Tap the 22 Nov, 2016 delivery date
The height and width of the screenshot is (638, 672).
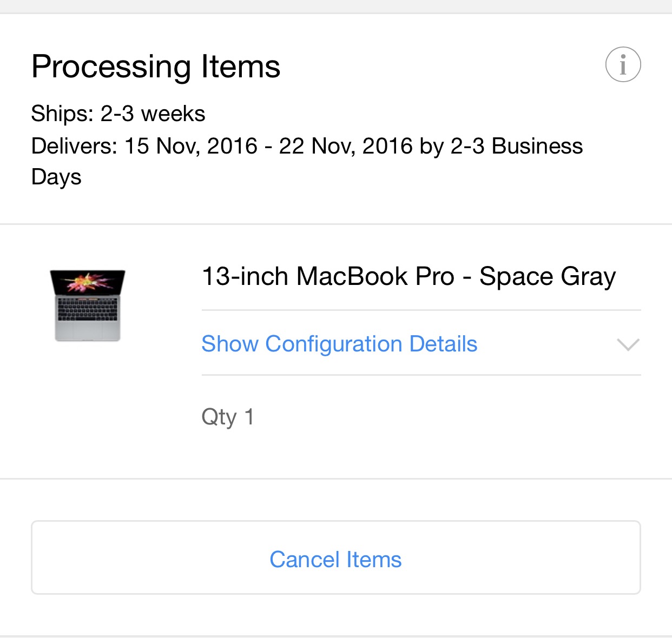[x=346, y=146]
